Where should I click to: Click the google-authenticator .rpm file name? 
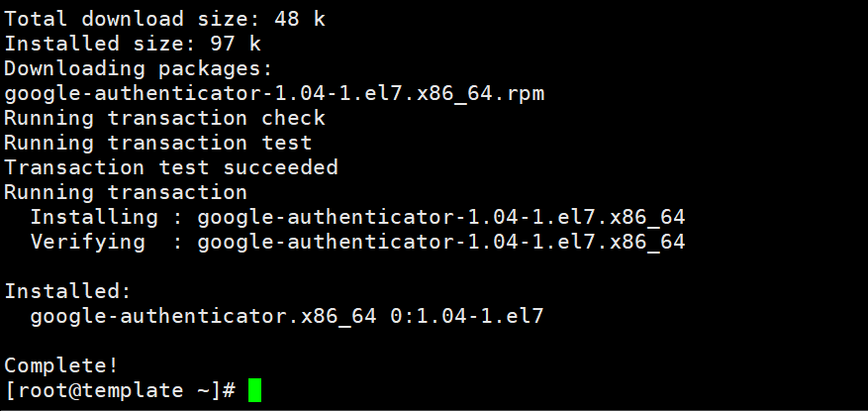274,93
